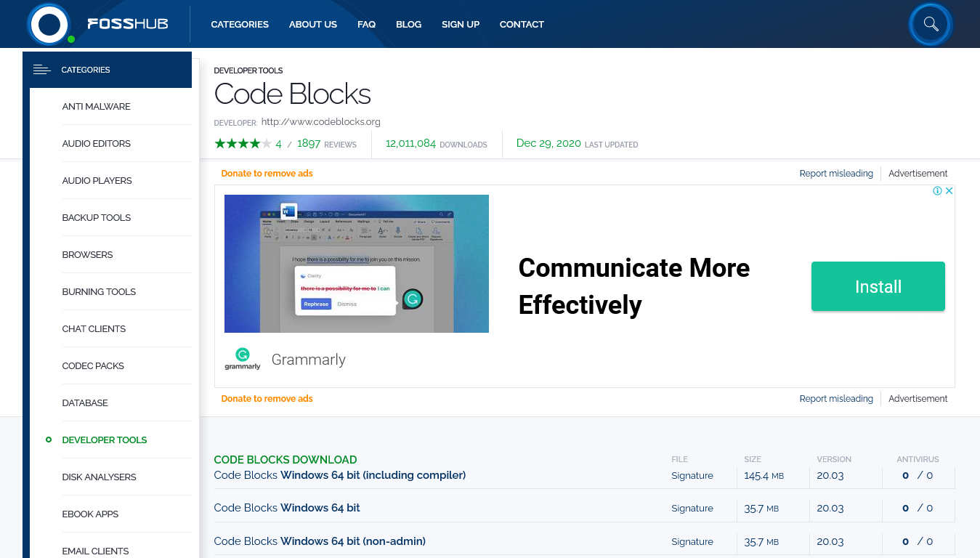Click the Grammarly ad screenshot image
The width and height of the screenshot is (980, 558).
tap(357, 264)
